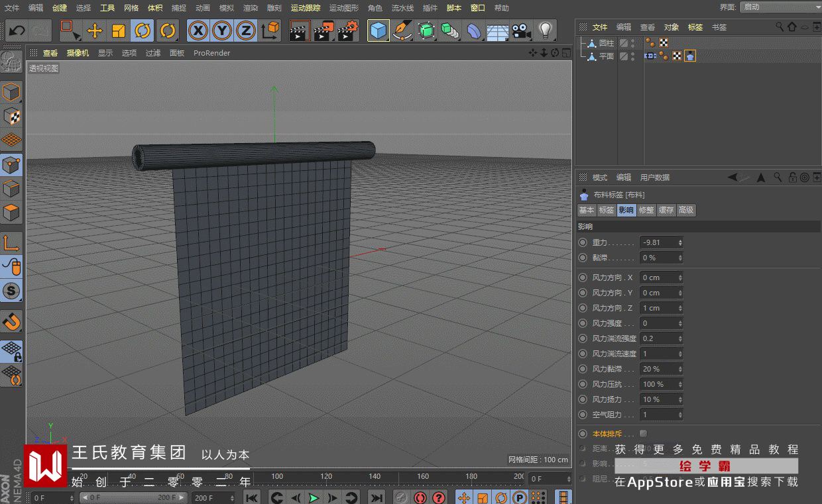
Task: Select the 圆柱 object in object manager
Action: pos(606,43)
